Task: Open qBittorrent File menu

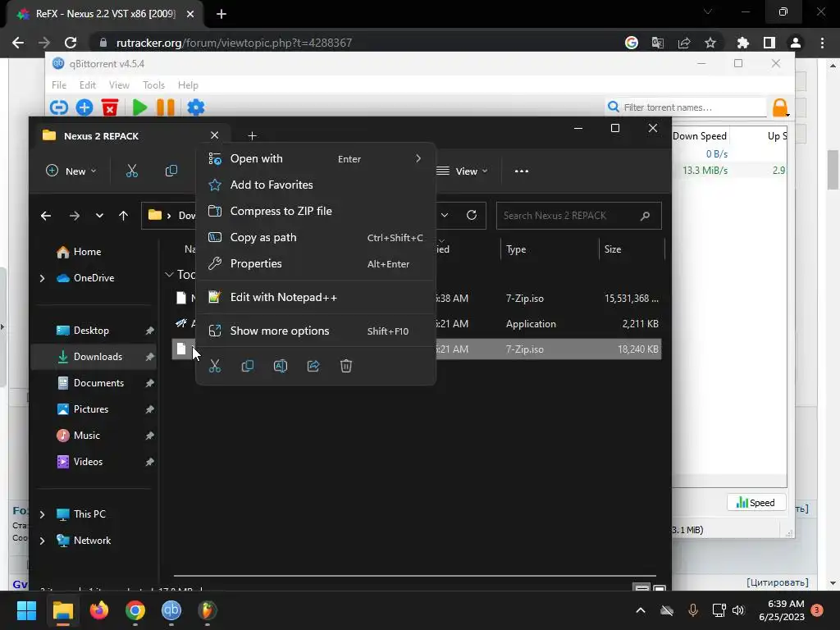Action: click(x=59, y=85)
